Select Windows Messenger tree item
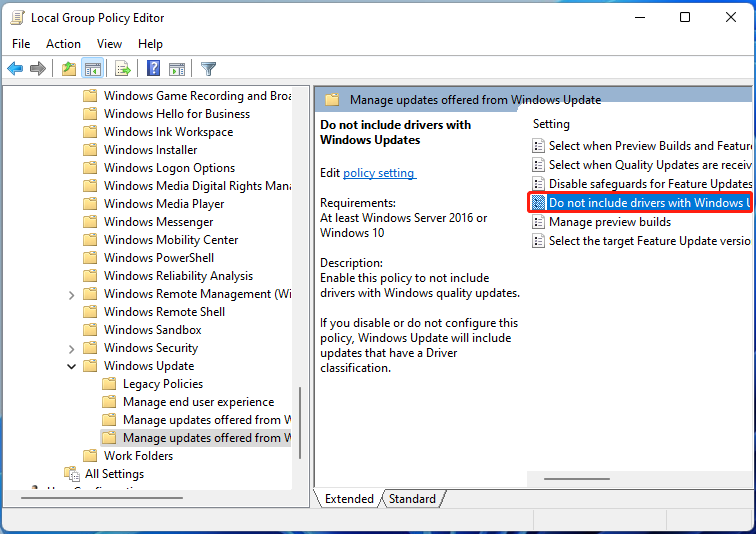Viewport: 756px width, 534px height. pos(158,222)
